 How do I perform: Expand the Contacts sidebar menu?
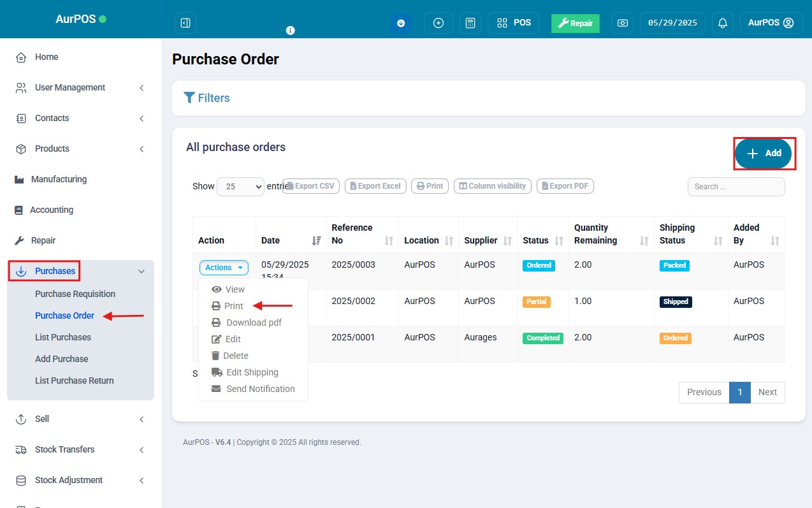point(80,118)
